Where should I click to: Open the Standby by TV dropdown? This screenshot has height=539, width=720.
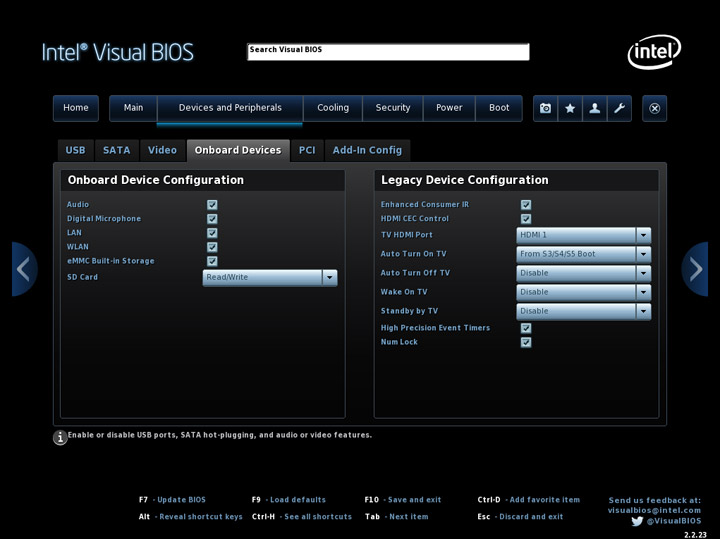(x=584, y=311)
